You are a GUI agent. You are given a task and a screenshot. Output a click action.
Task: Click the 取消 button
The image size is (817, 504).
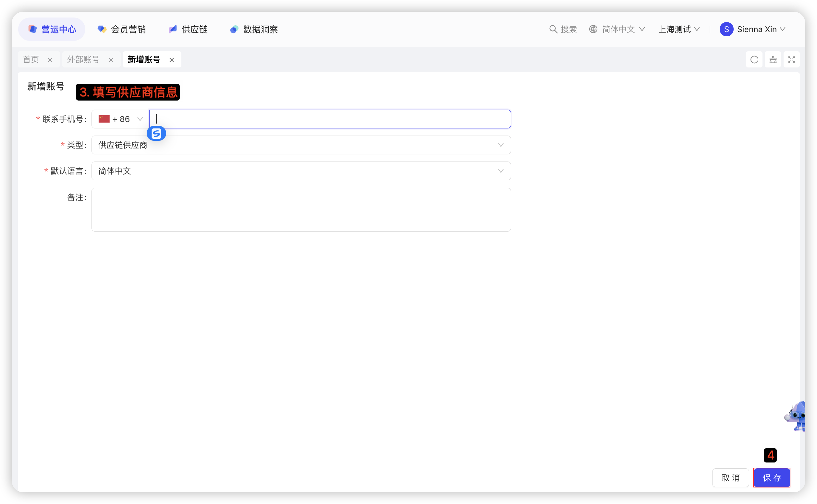tap(730, 477)
